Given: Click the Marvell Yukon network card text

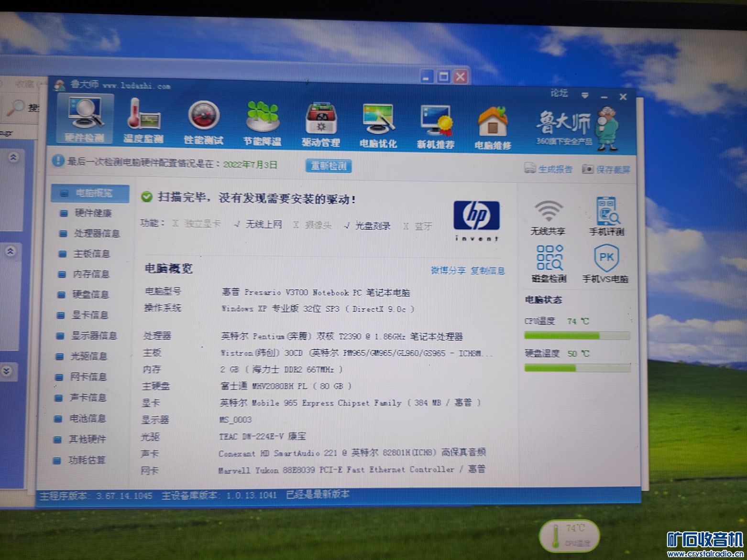Looking at the screenshot, I should (x=352, y=470).
